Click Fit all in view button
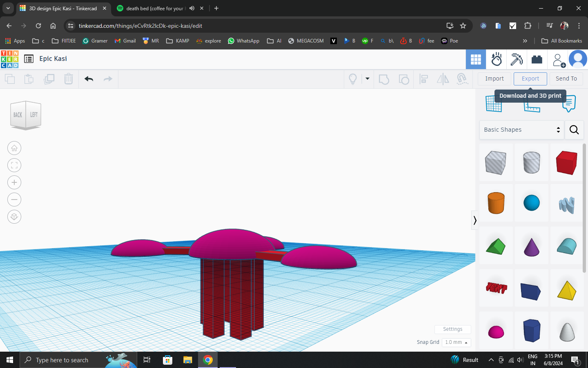The width and height of the screenshot is (588, 368). [x=14, y=165]
